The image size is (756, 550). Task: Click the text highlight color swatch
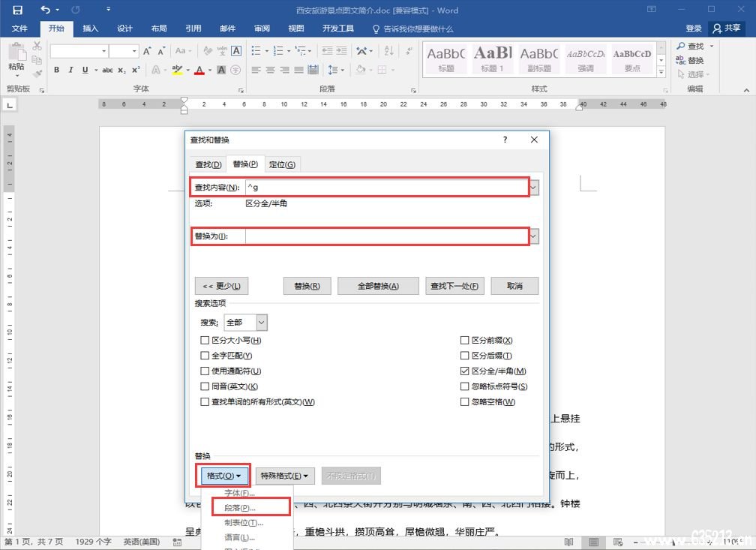(177, 71)
